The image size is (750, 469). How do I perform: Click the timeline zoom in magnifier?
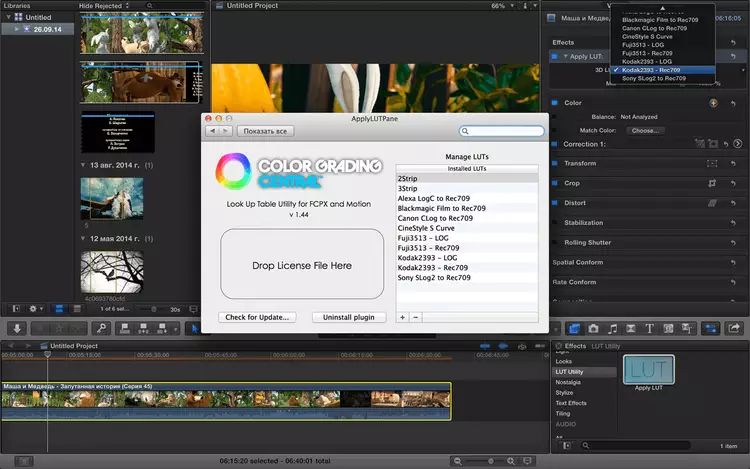click(511, 461)
